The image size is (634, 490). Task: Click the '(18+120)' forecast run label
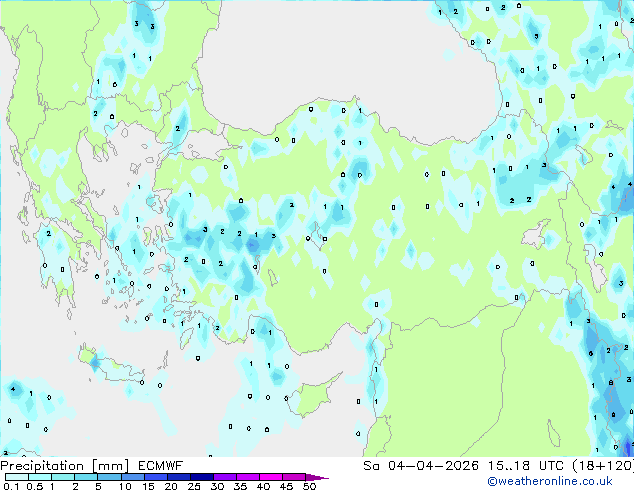(603, 466)
